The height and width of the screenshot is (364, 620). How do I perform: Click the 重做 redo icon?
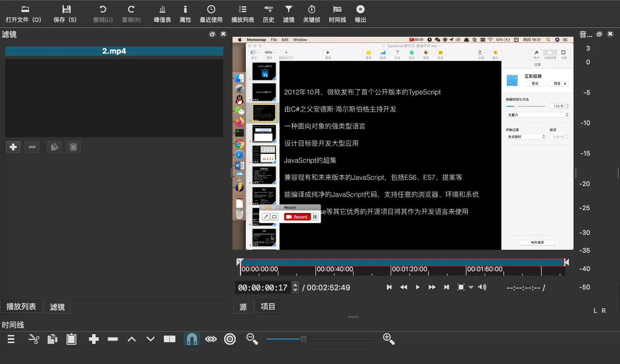131,14
